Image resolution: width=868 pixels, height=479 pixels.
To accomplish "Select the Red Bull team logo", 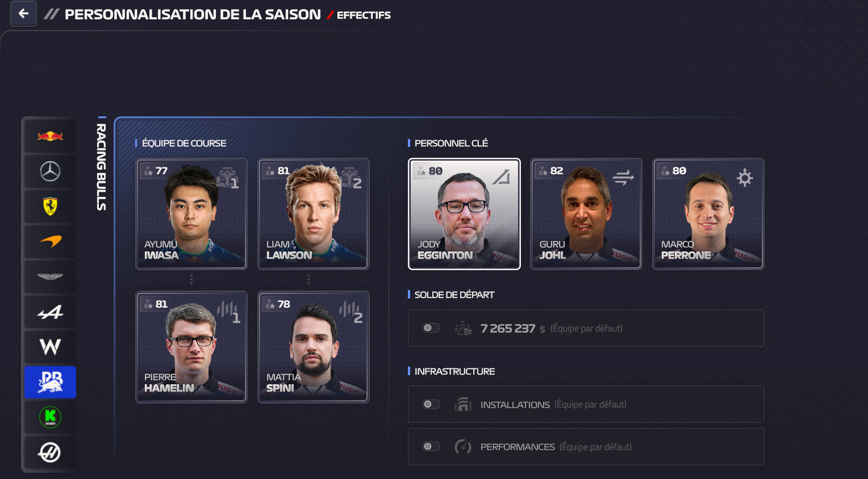I will point(50,136).
